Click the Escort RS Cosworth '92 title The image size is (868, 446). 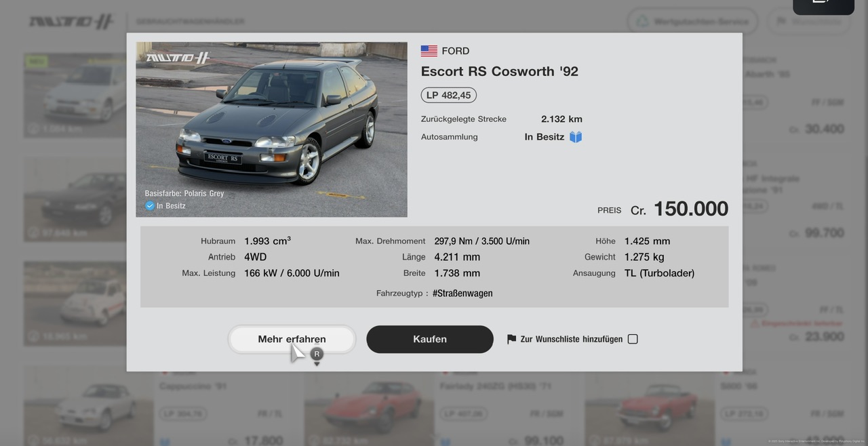[499, 71]
